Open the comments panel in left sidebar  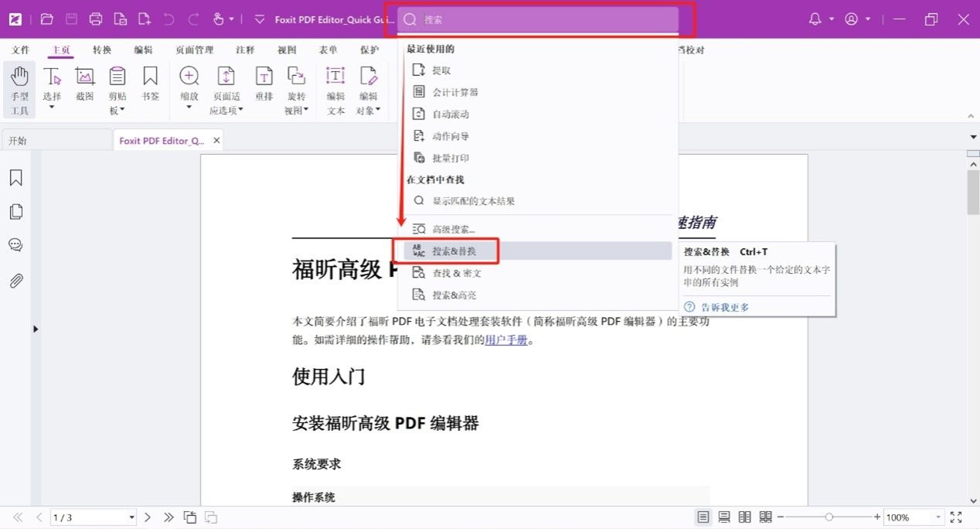click(x=15, y=245)
